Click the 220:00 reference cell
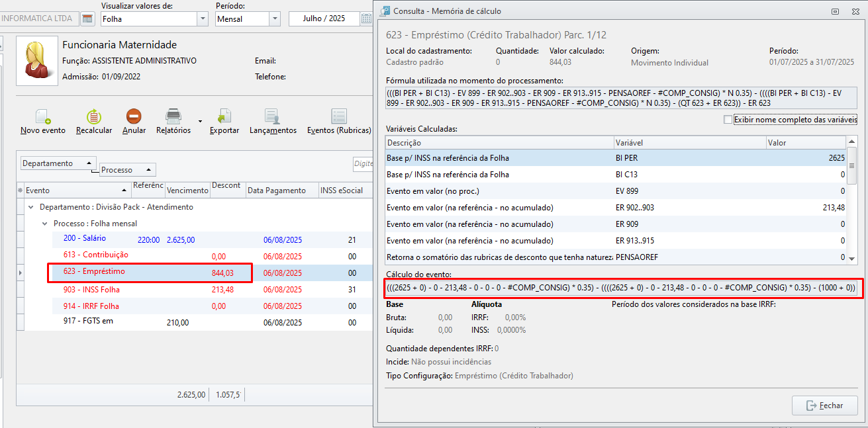Viewport: 868px width, 428px height. 148,239
